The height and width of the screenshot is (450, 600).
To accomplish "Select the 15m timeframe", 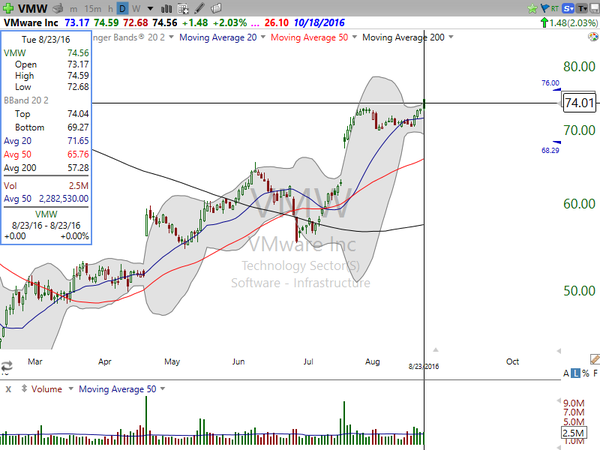I will click(93, 8).
